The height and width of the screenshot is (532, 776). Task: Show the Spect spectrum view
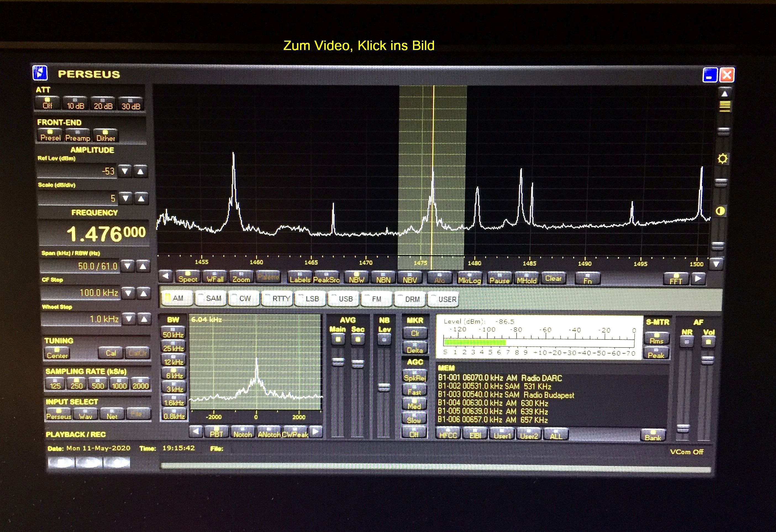(x=188, y=277)
